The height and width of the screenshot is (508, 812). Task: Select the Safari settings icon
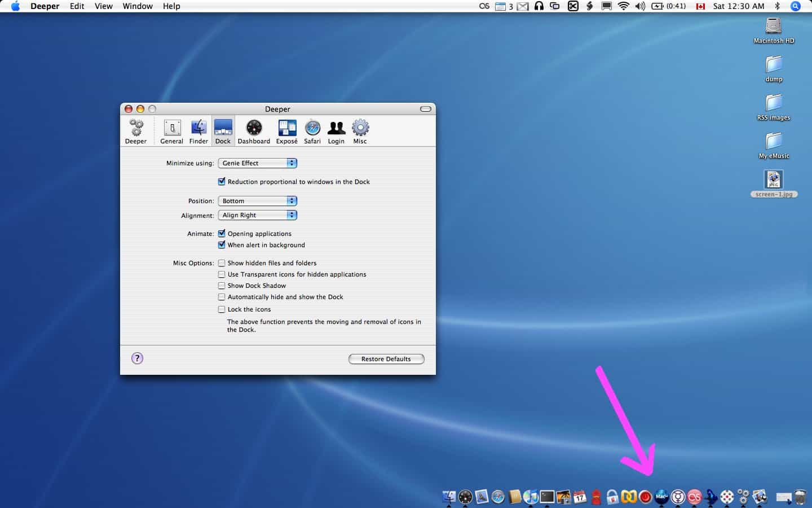click(312, 130)
